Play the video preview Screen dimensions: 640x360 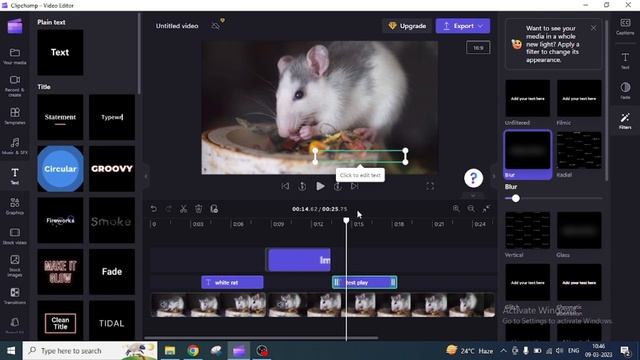(320, 186)
